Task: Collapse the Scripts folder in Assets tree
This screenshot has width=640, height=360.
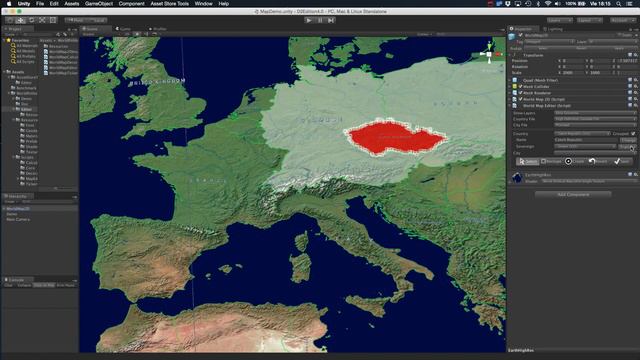Action: tap(14, 157)
